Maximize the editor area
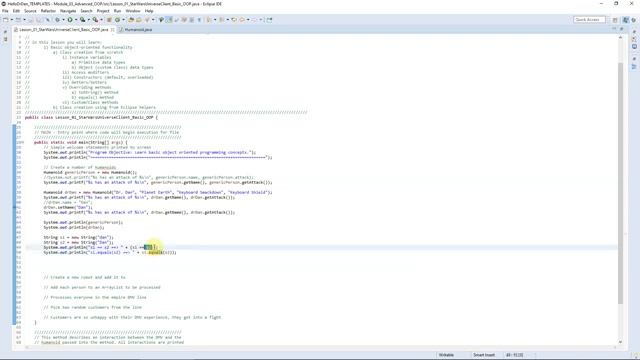Viewport: 640px width, 360px height. point(622,29)
